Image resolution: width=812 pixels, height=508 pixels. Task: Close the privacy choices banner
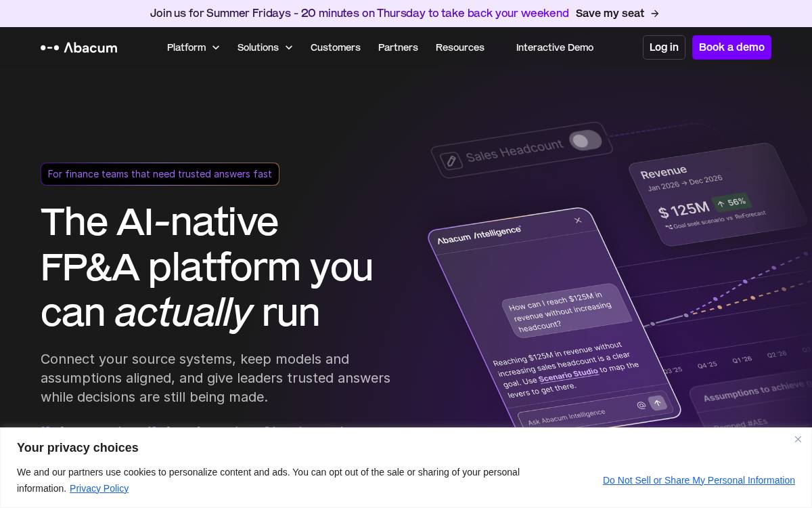pos(798,440)
